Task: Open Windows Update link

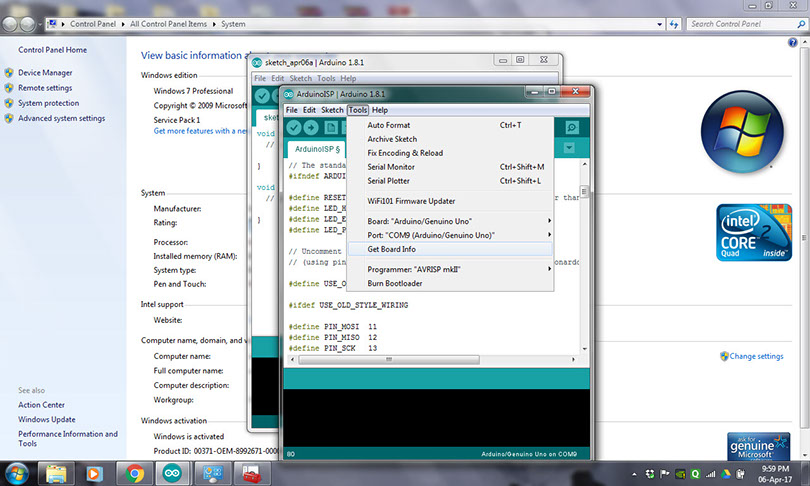Action: pyautogui.click(x=46, y=419)
